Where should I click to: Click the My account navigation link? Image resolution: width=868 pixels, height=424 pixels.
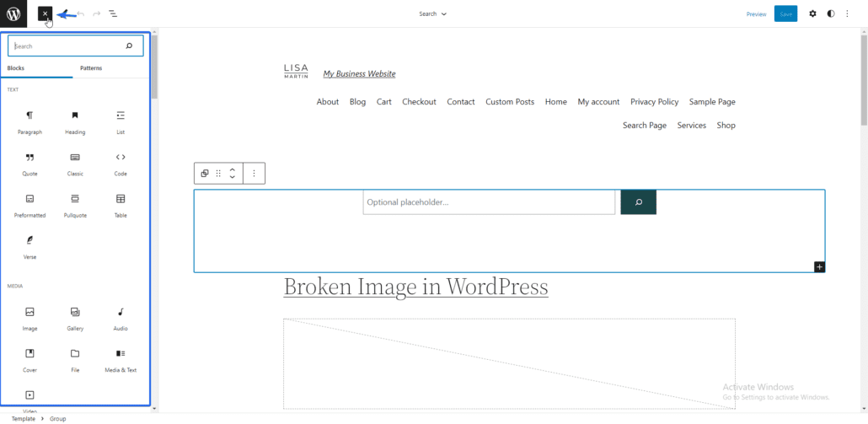coord(598,102)
